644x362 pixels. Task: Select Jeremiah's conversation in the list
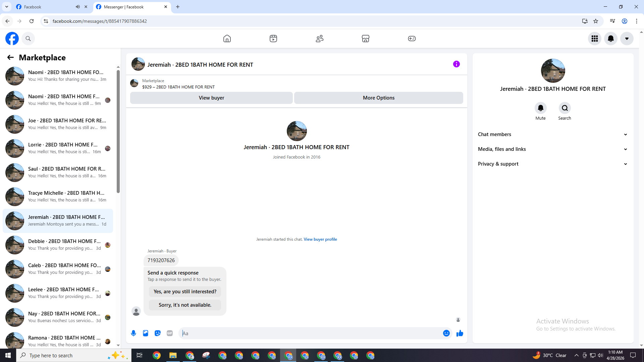click(x=58, y=221)
